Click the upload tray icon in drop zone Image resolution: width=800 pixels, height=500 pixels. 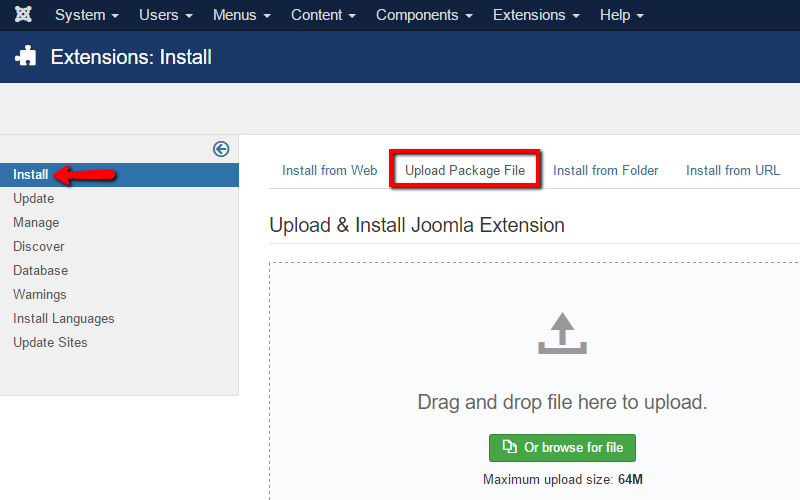(562, 334)
